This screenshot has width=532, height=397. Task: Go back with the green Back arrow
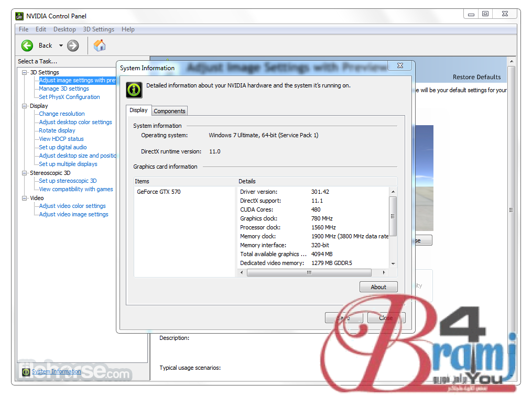27,46
